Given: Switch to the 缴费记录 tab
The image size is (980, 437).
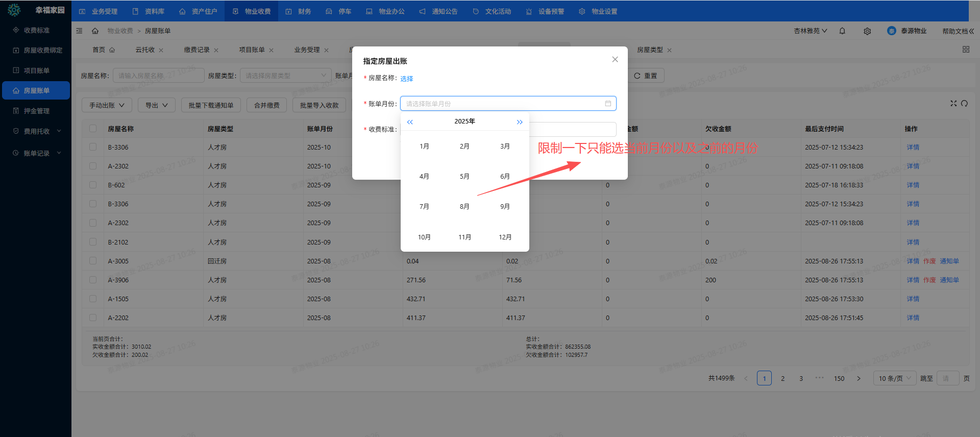Looking at the screenshot, I should pos(197,50).
